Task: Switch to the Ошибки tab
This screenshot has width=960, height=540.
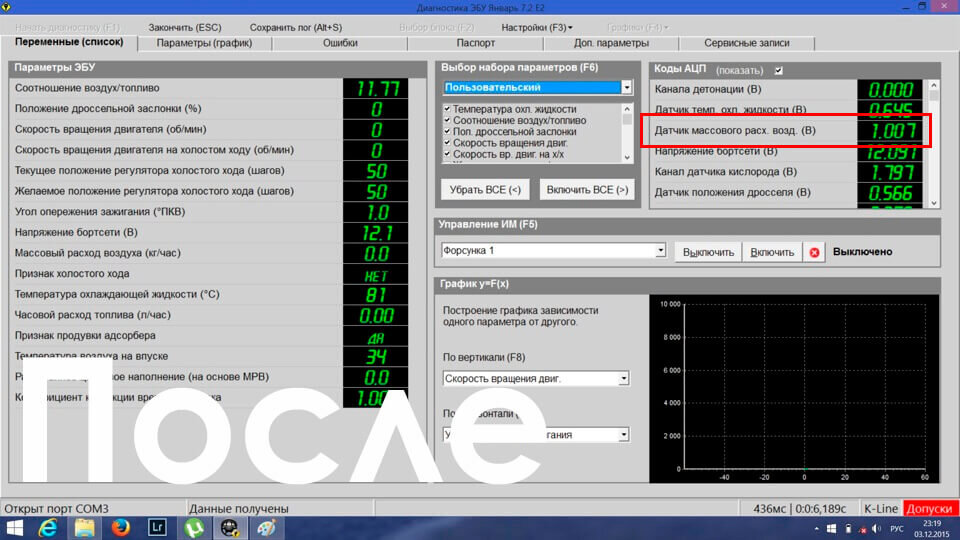Action: (x=340, y=43)
